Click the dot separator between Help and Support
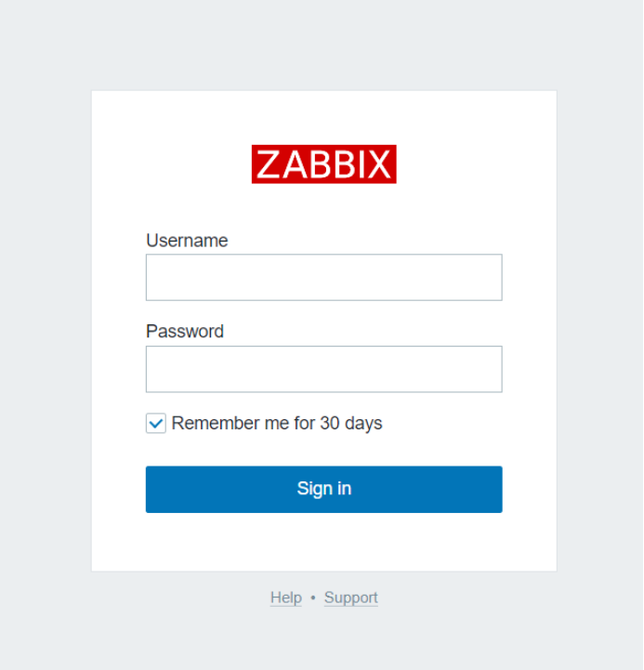Image resolution: width=644 pixels, height=670 pixels. (313, 598)
